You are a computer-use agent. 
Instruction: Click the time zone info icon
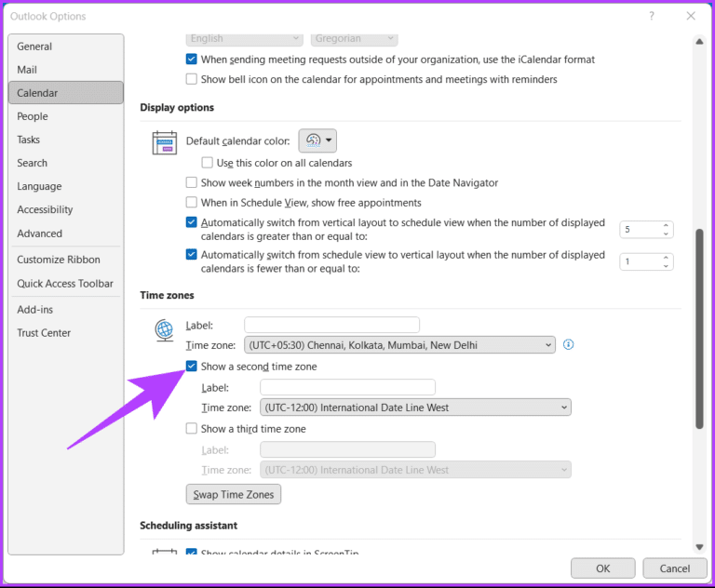tap(568, 344)
